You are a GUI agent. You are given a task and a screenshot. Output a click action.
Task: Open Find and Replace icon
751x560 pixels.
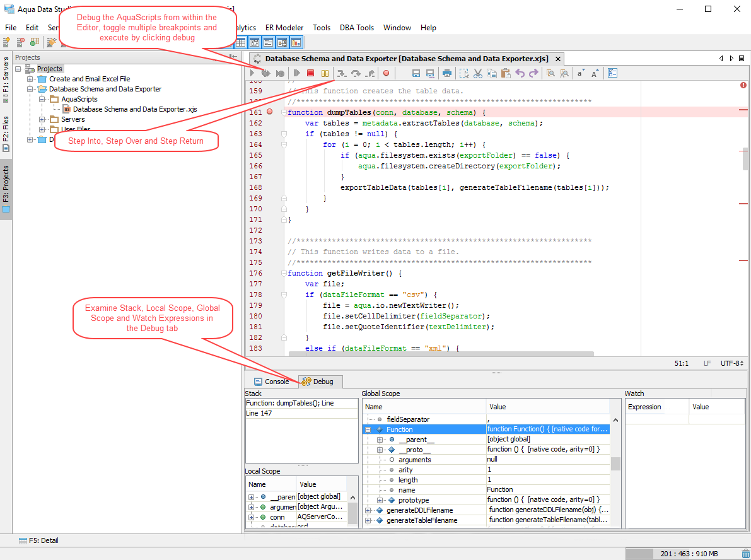564,73
